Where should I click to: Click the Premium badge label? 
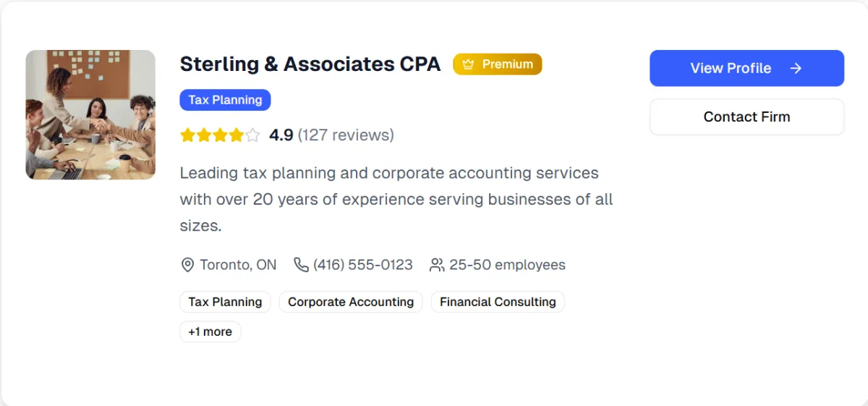[507, 64]
